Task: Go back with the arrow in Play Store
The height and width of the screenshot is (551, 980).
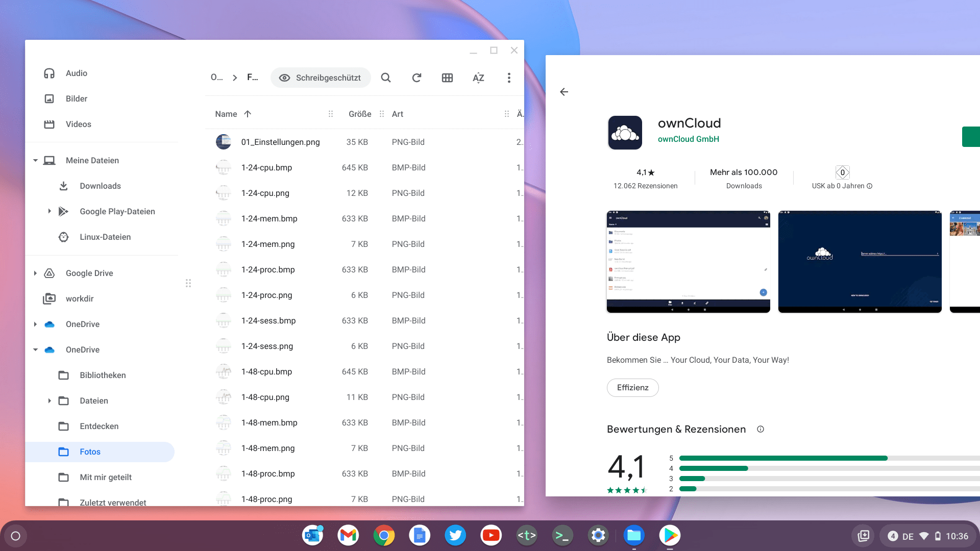Action: [564, 92]
